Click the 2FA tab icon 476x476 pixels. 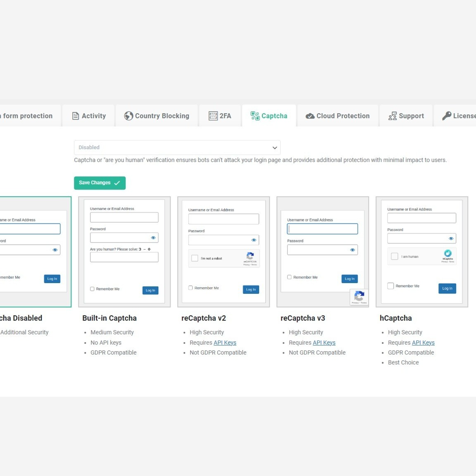(213, 116)
